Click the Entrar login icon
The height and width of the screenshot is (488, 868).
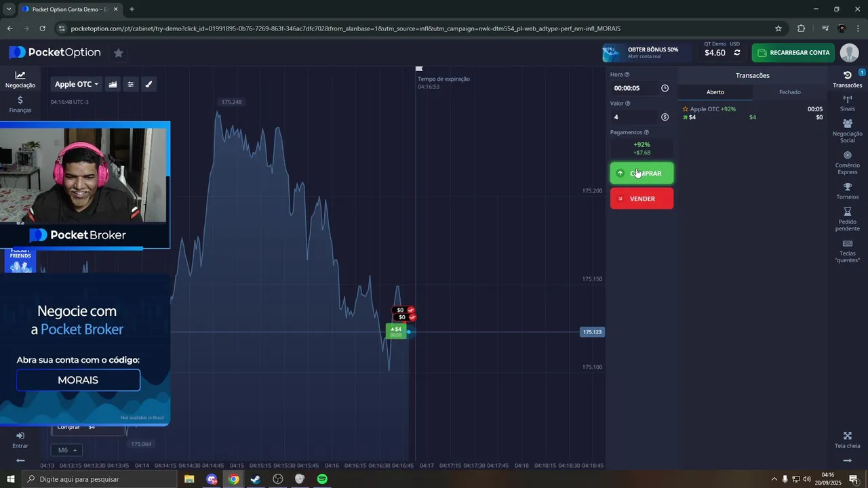click(x=20, y=440)
